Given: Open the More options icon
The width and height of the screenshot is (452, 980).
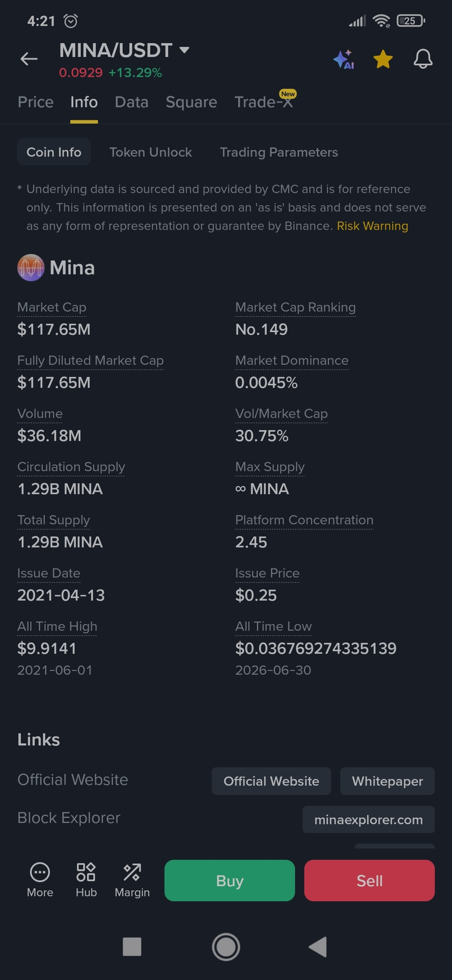Looking at the screenshot, I should 40,880.
